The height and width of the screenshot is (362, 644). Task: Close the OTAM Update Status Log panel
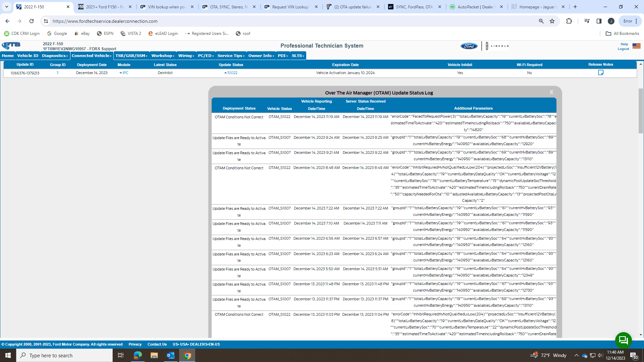[551, 92]
